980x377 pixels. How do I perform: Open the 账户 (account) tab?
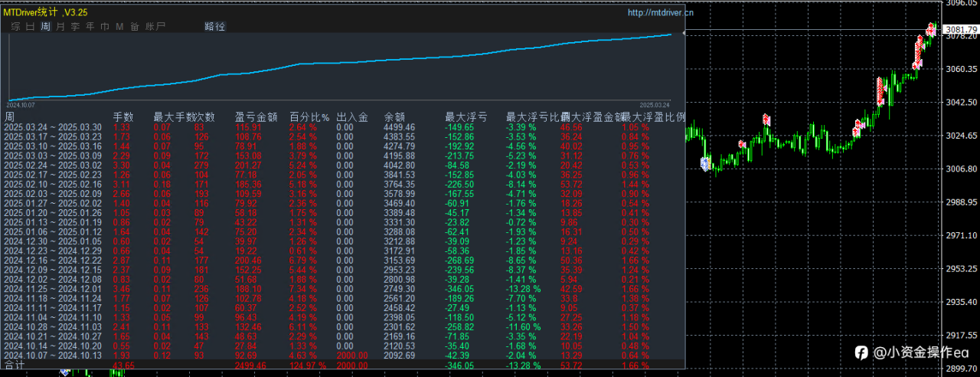(155, 26)
